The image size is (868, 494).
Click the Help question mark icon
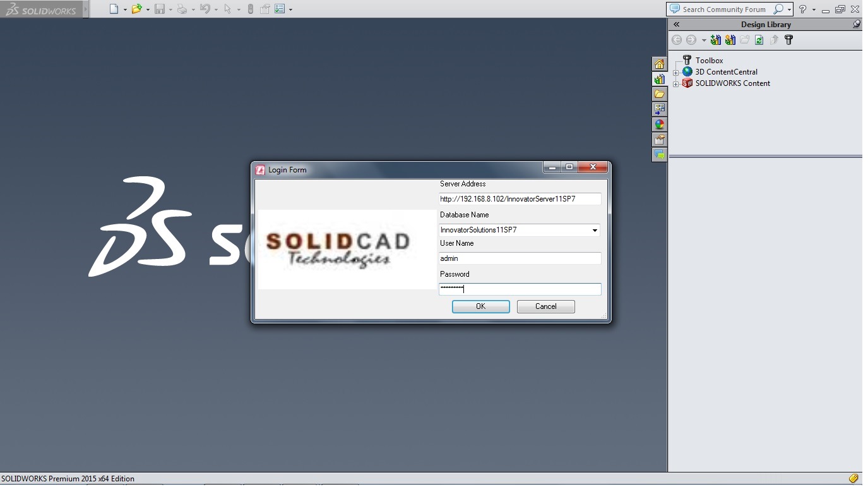pyautogui.click(x=802, y=9)
